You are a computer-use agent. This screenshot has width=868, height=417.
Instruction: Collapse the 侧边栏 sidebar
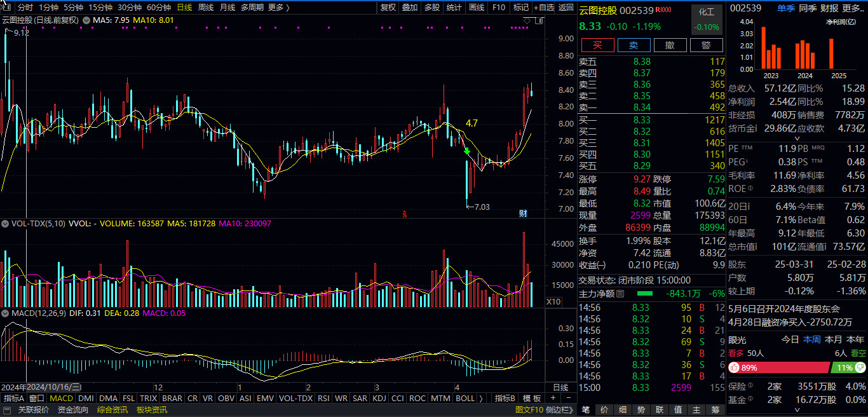tap(559, 410)
